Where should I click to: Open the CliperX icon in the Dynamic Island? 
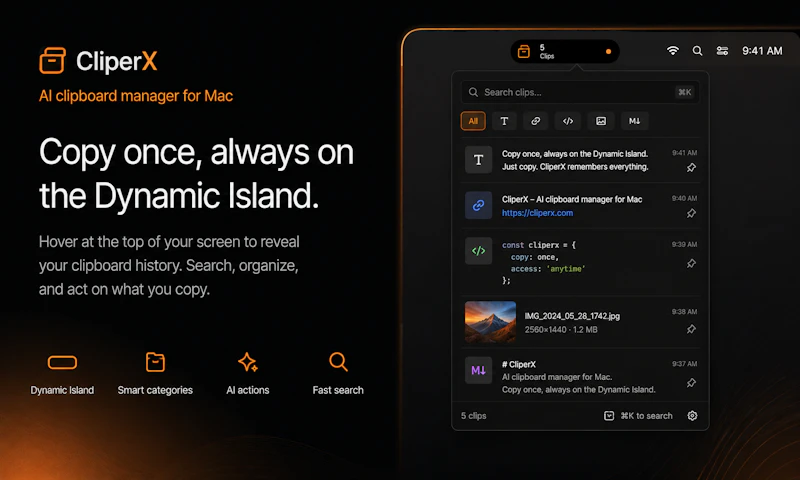[x=524, y=52]
